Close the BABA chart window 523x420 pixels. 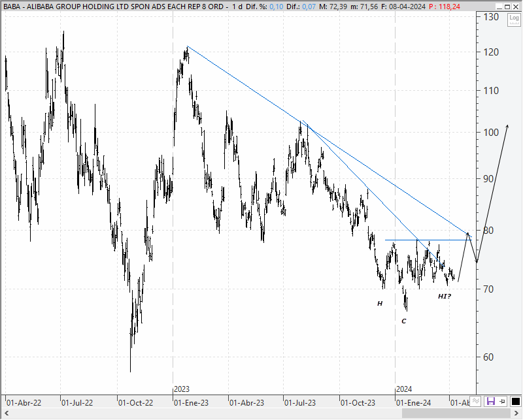516,7
